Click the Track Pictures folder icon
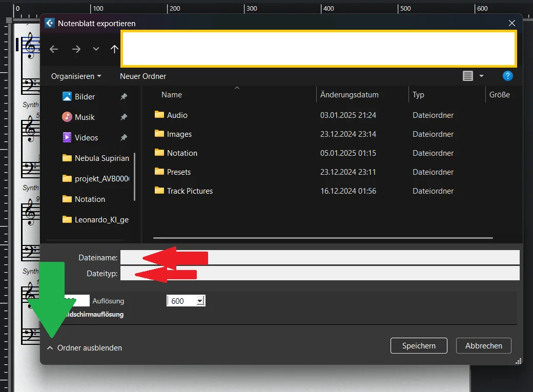 pos(159,191)
